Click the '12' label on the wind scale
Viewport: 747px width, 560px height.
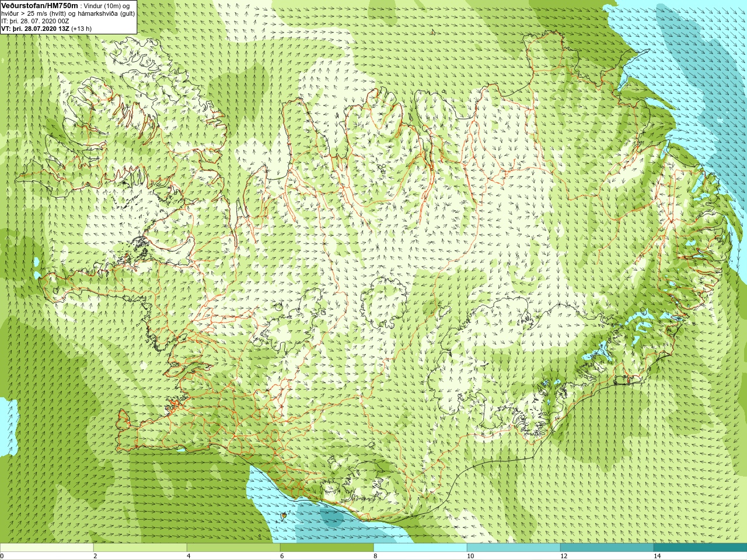pyautogui.click(x=564, y=556)
